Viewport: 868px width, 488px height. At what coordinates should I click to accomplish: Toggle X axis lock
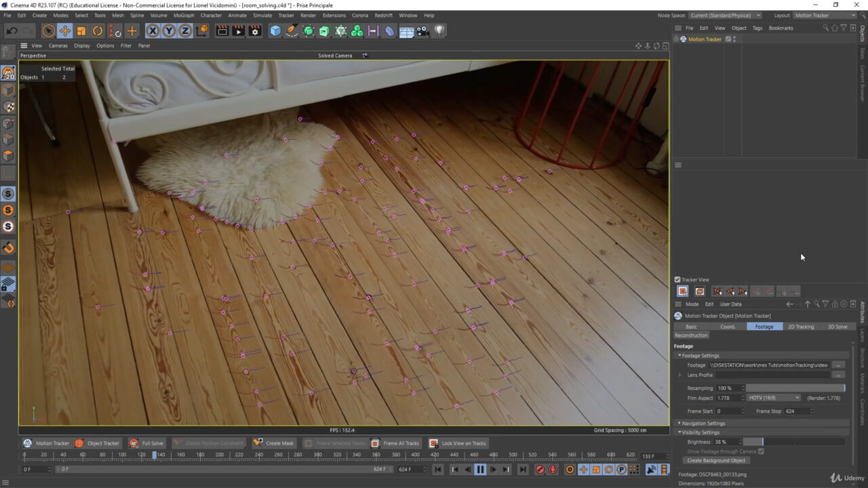click(153, 30)
